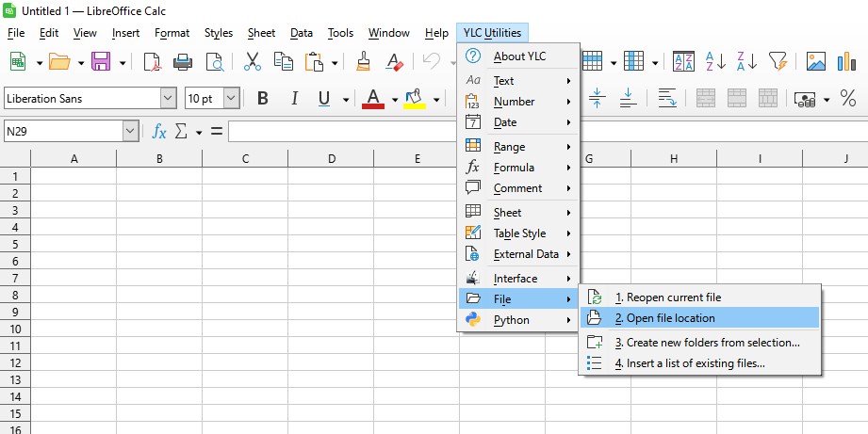Click the Sort Ascending icon
The height and width of the screenshot is (434, 868).
pos(715,62)
